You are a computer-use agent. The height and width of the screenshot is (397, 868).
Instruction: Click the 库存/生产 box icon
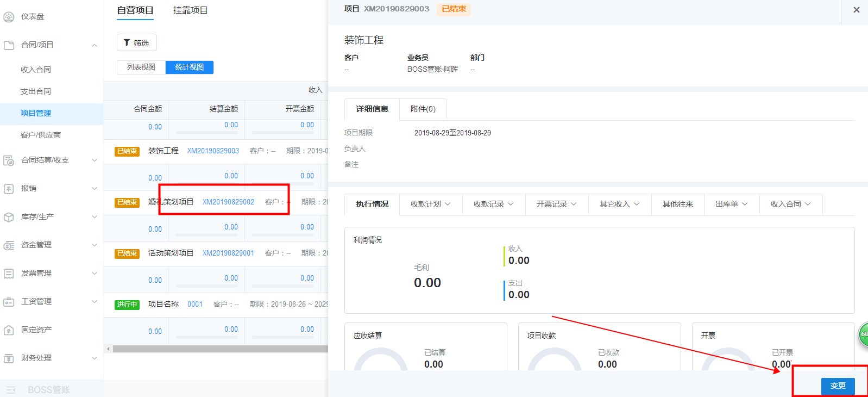pyautogui.click(x=9, y=217)
